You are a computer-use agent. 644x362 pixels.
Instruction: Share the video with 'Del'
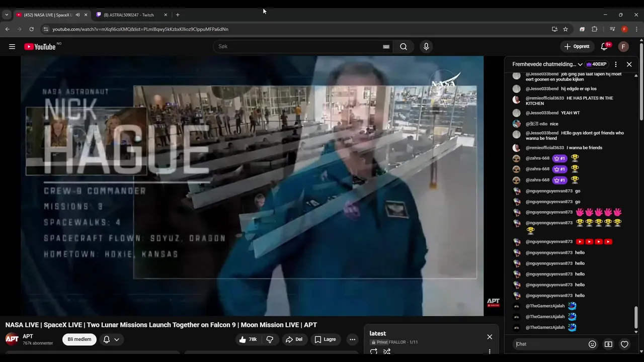point(294,339)
